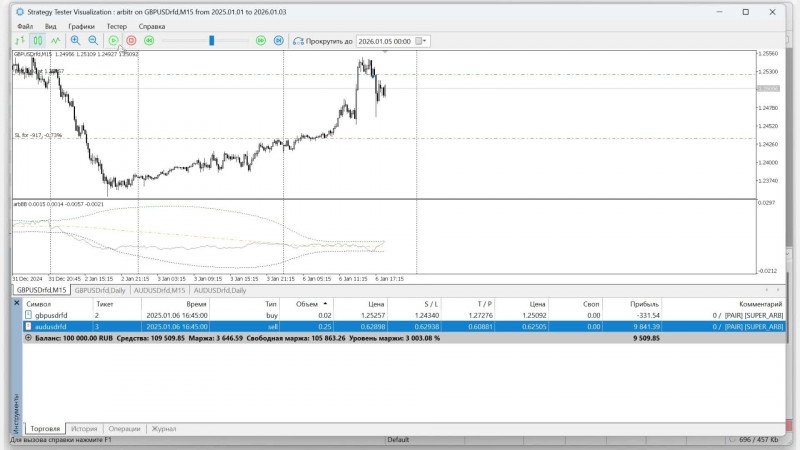Click the green fast-forward speed button
Screen dimensions: 800x450
click(261, 40)
